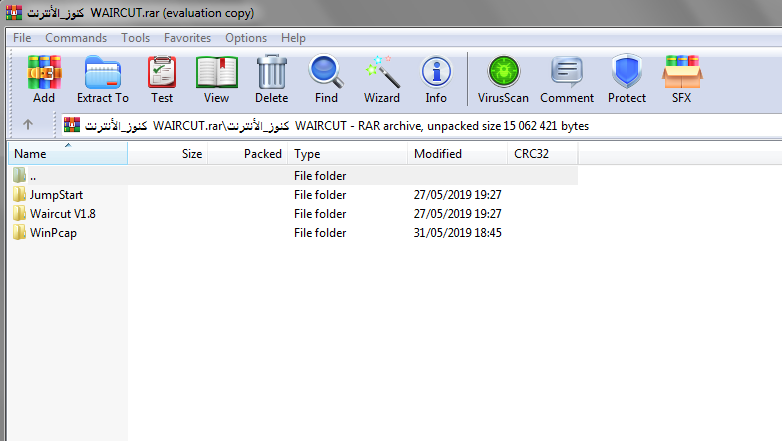Create SFX self-extracting archive
The height and width of the screenshot is (441, 782).
682,79
